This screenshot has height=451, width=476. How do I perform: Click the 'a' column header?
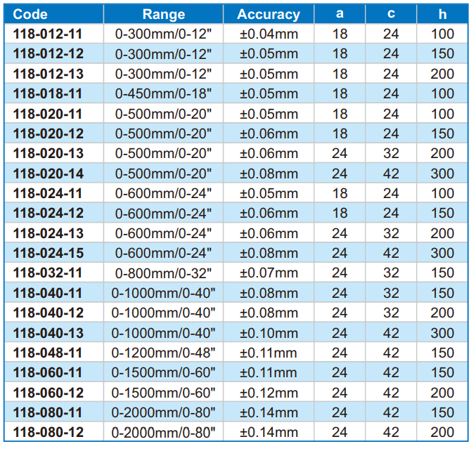[x=340, y=14]
